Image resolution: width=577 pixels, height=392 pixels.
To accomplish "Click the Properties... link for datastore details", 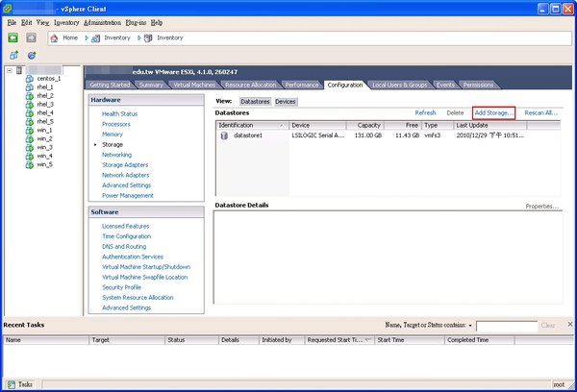I will point(542,207).
